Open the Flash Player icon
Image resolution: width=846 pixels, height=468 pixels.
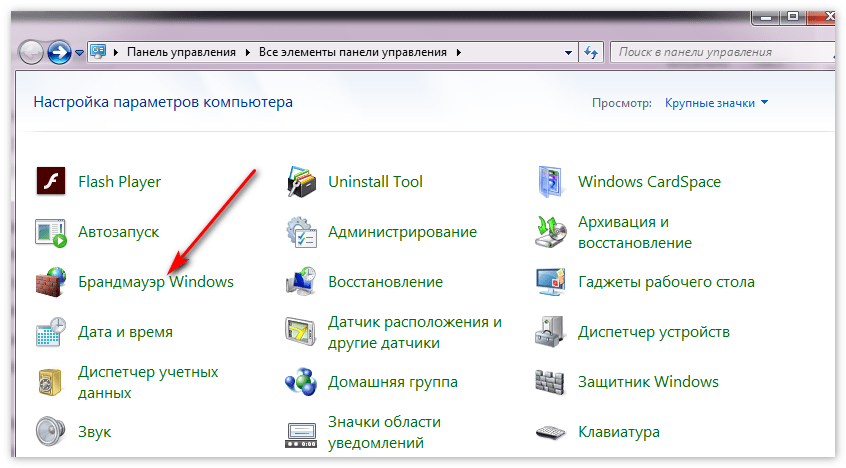click(51, 181)
